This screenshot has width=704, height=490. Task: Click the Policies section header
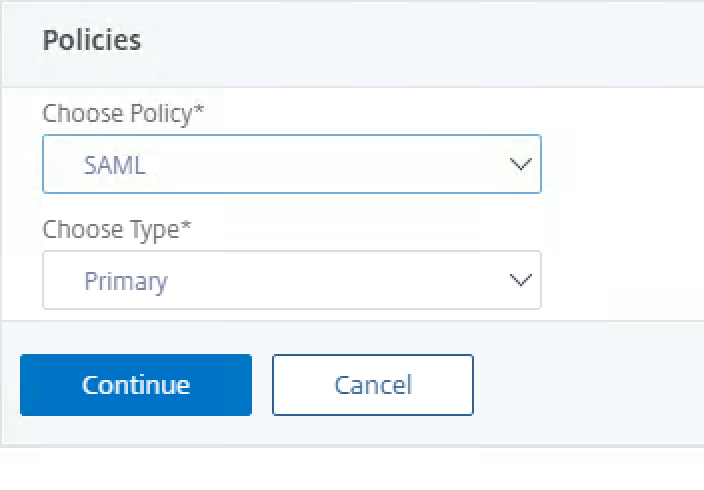point(92,40)
